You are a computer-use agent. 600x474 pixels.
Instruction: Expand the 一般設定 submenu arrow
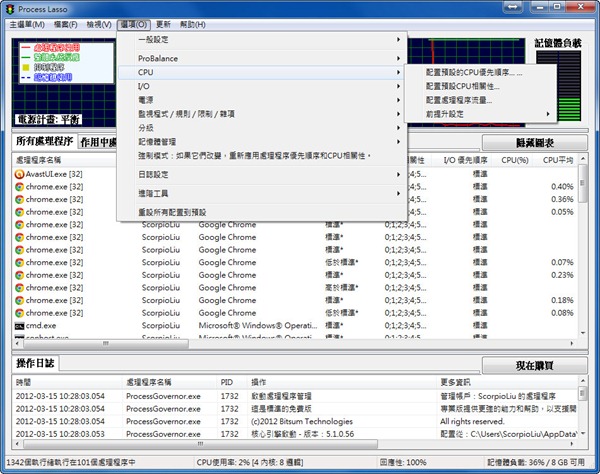click(x=398, y=39)
